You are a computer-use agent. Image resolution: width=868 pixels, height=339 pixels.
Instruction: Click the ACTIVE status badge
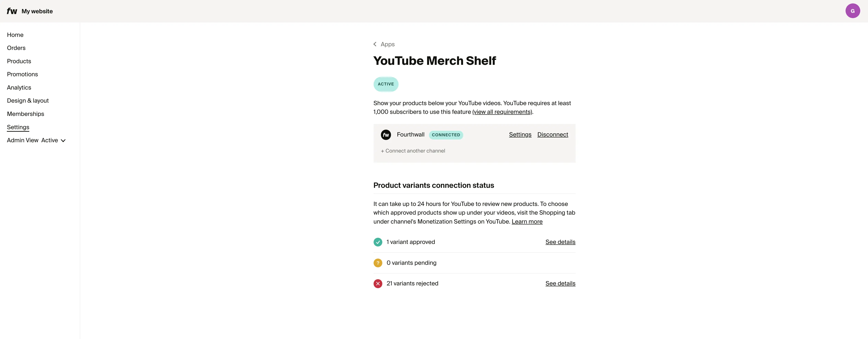tap(385, 84)
